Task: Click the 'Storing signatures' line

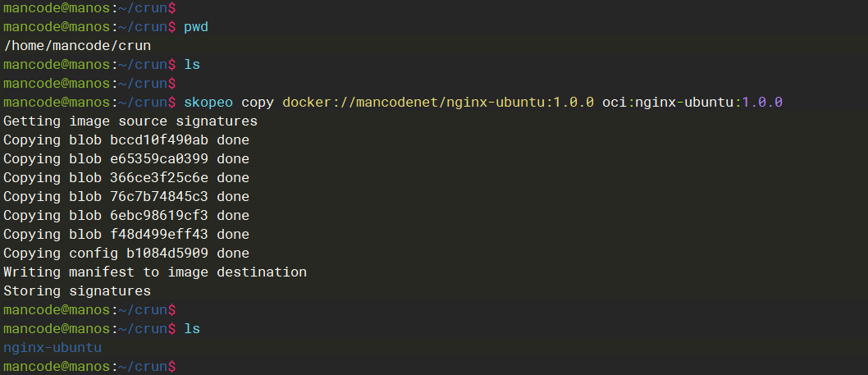Action: (77, 290)
